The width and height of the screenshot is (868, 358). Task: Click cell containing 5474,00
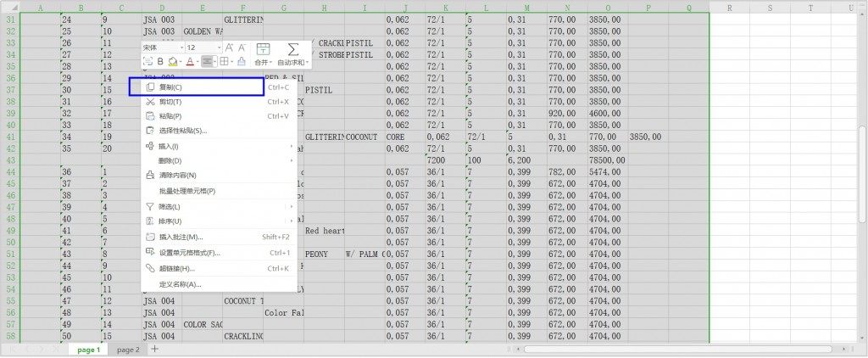[608, 172]
